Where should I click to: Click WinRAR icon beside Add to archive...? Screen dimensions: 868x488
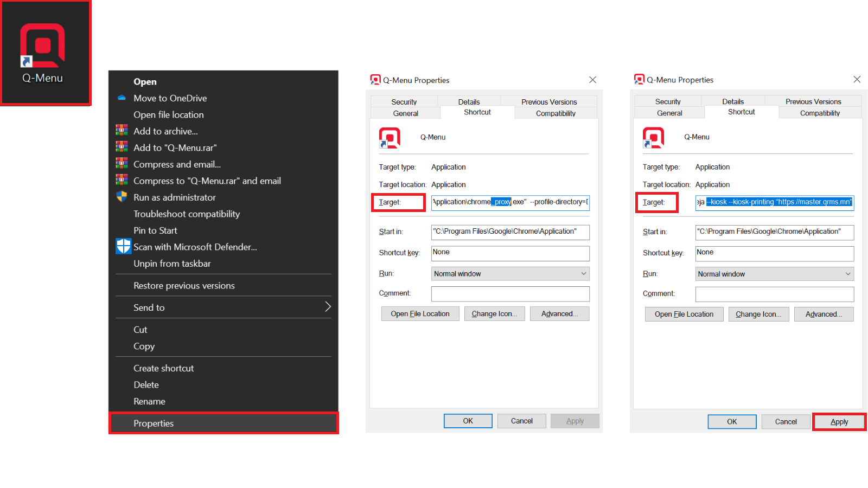point(122,131)
